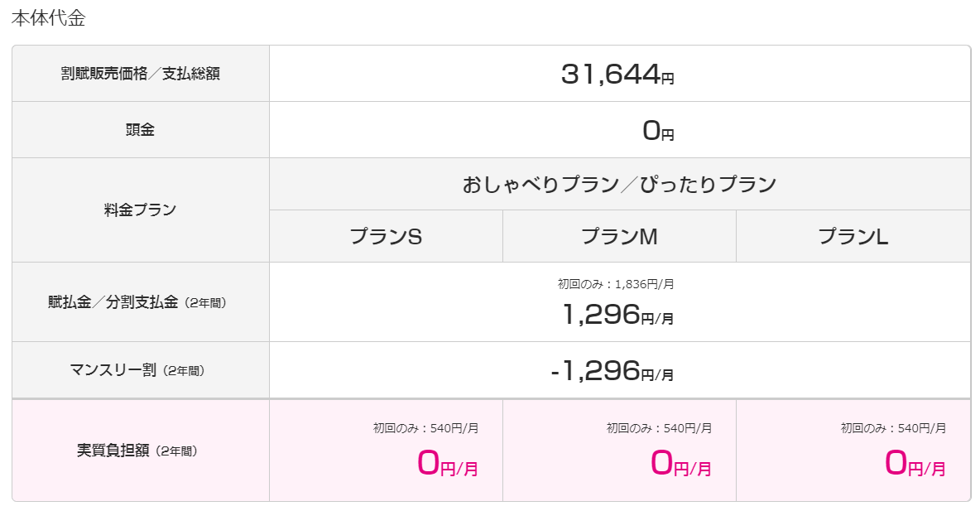Select the 料金プラン row label
980x511 pixels.
[140, 210]
